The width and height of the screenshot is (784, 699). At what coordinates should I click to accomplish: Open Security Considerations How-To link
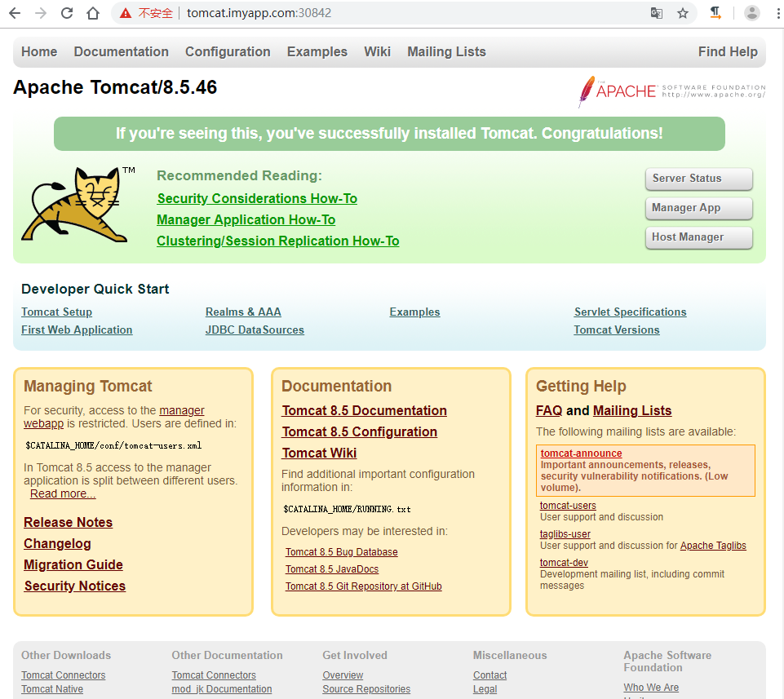pyautogui.click(x=257, y=198)
